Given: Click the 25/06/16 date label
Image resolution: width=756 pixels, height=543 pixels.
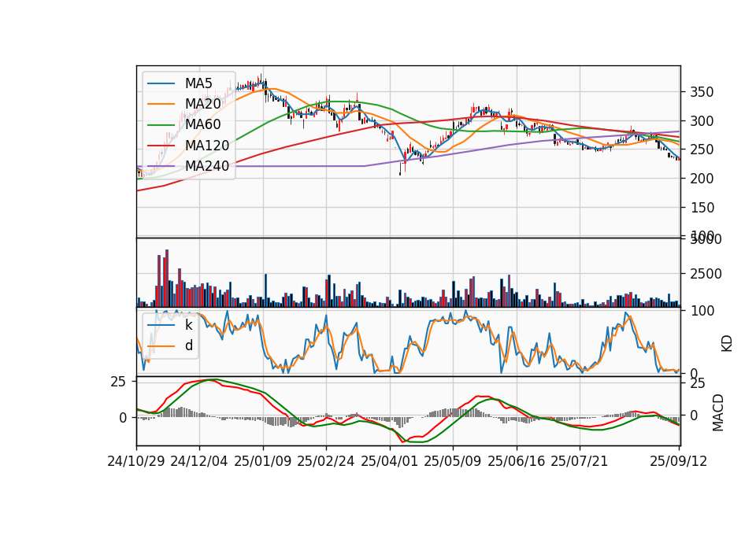Looking at the screenshot, I should coord(517,461).
